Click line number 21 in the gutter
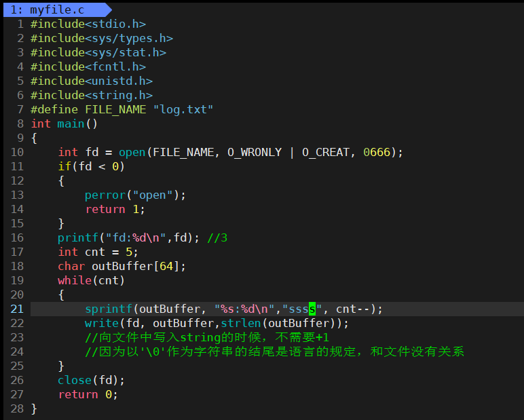Image resolution: width=524 pixels, height=420 pixels. click(x=17, y=309)
